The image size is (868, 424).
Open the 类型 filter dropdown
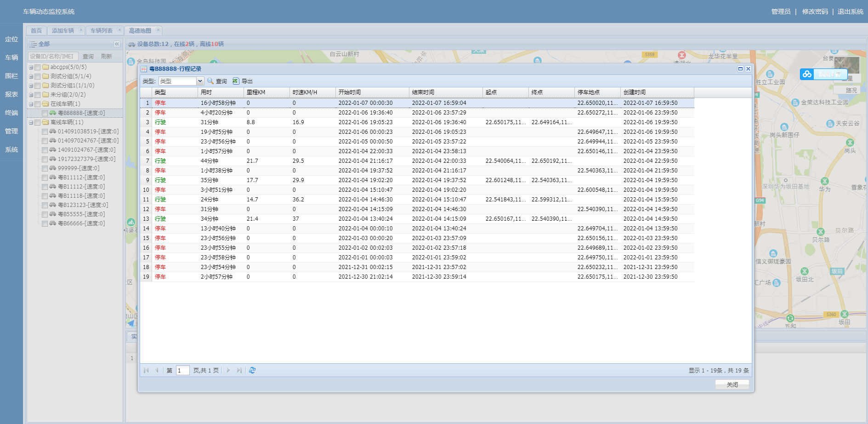pyautogui.click(x=200, y=81)
